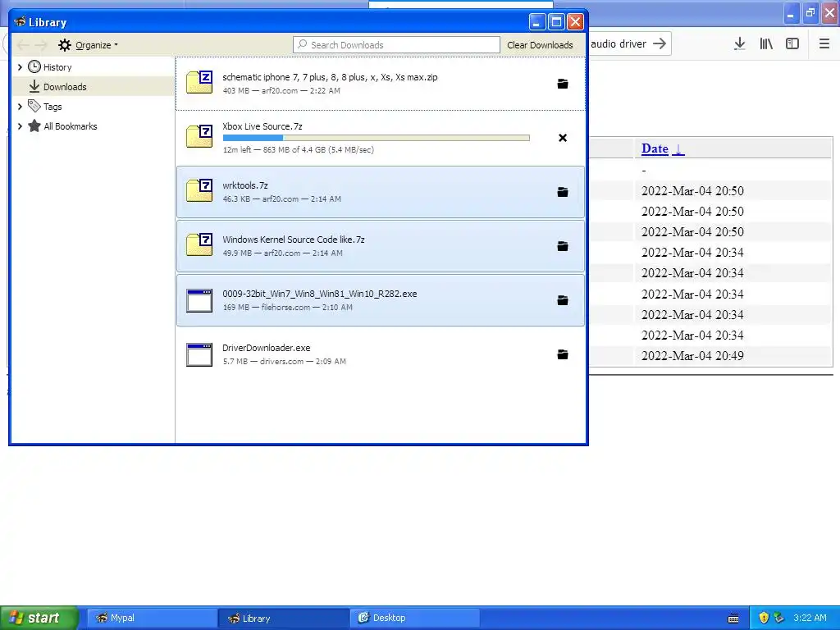Click the Search Downloads field
This screenshot has height=630, width=840.
coord(396,45)
